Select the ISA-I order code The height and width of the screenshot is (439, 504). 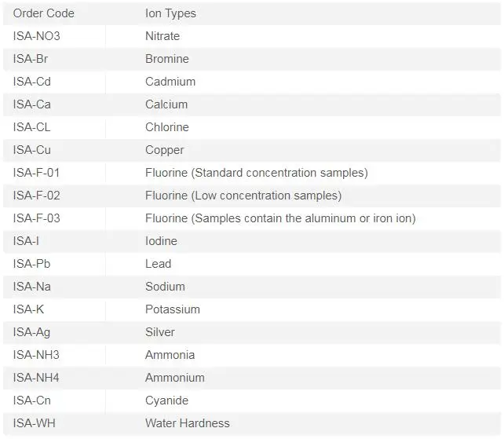click(26, 241)
